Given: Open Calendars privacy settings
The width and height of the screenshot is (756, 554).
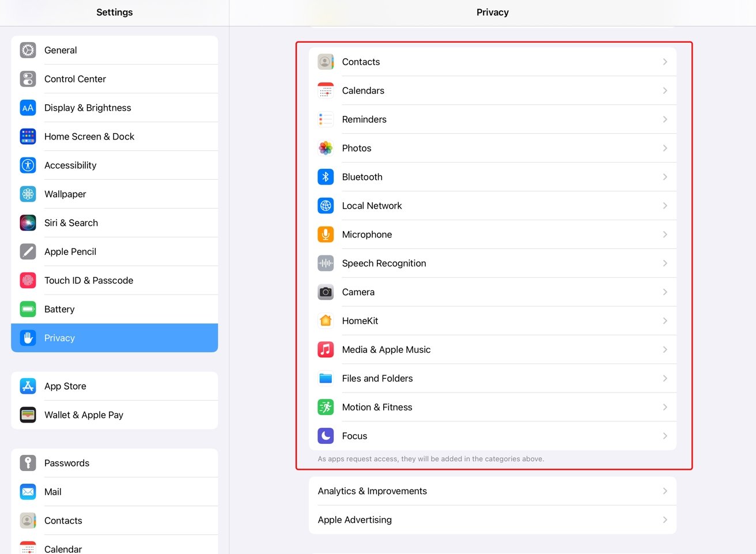Looking at the screenshot, I should click(363, 91).
